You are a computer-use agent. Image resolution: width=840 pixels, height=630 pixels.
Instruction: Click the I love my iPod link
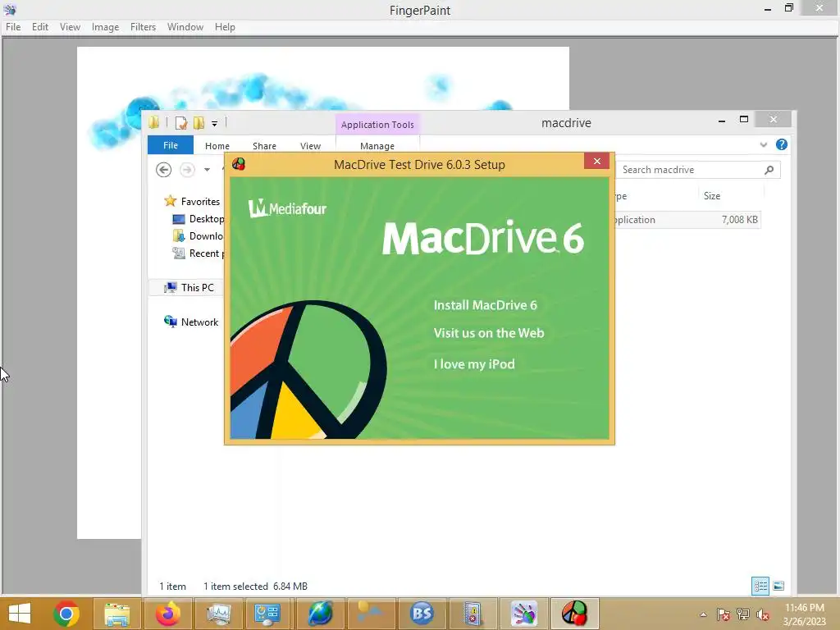click(x=474, y=364)
